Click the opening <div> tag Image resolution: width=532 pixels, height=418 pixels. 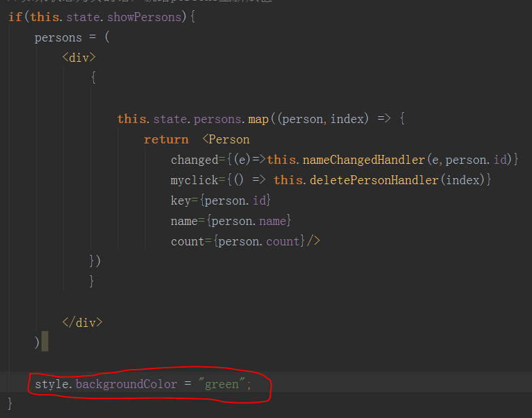click(79, 58)
